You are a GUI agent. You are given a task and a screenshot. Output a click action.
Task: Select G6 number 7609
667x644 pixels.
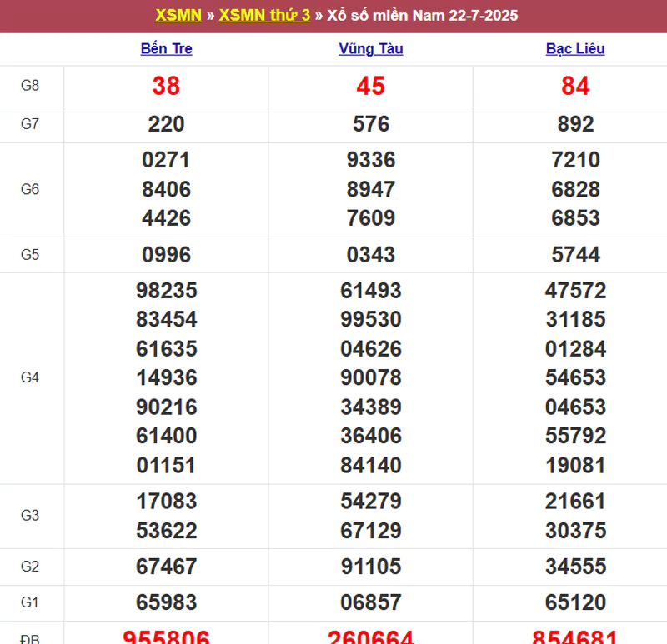tap(371, 218)
